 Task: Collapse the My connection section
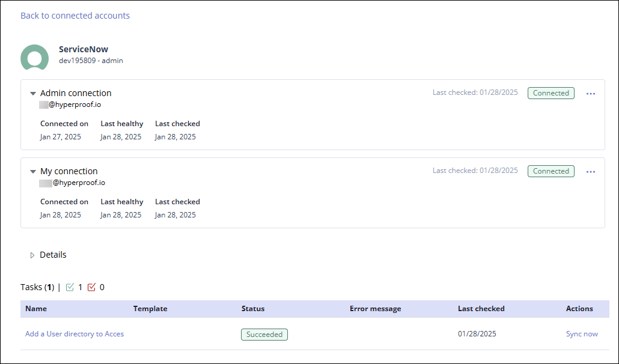click(x=33, y=172)
